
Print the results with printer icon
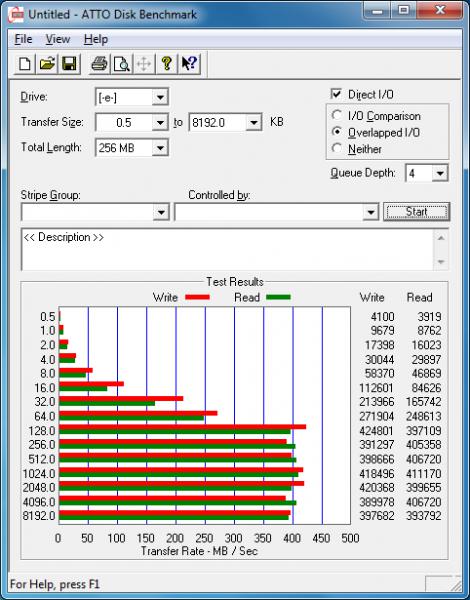[99, 64]
